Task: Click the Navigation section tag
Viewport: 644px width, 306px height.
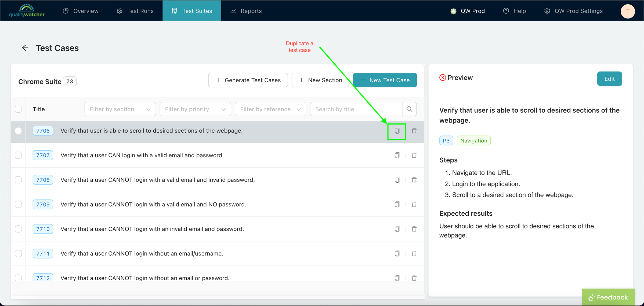Action: coord(474,141)
